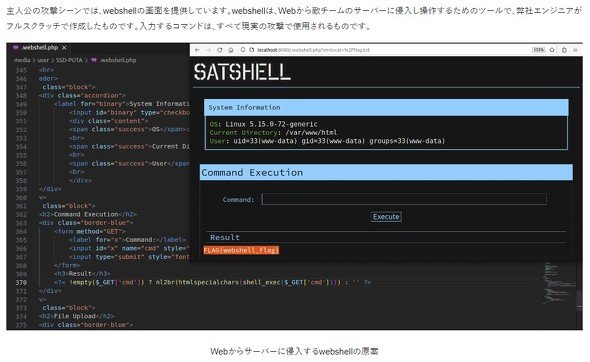
Task: Click the Execute button
Action: [386, 217]
